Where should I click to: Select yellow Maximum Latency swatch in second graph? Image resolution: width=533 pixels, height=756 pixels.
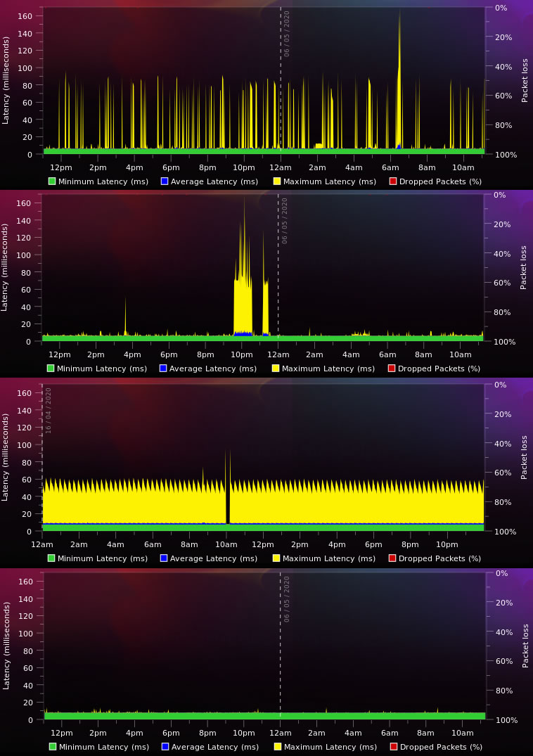(x=276, y=369)
